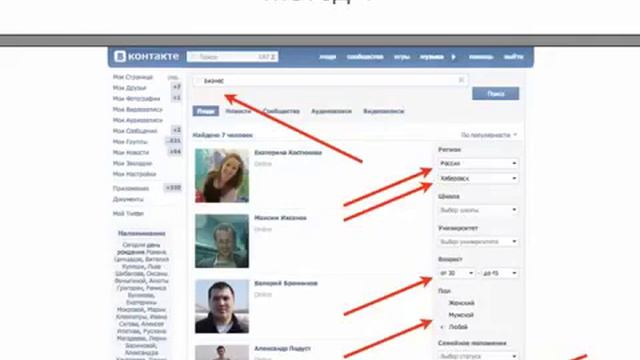Viewport: 640px width, 360px height.
Task: Click the +1 counter beside Мои Фотографии
Action: 176,98
